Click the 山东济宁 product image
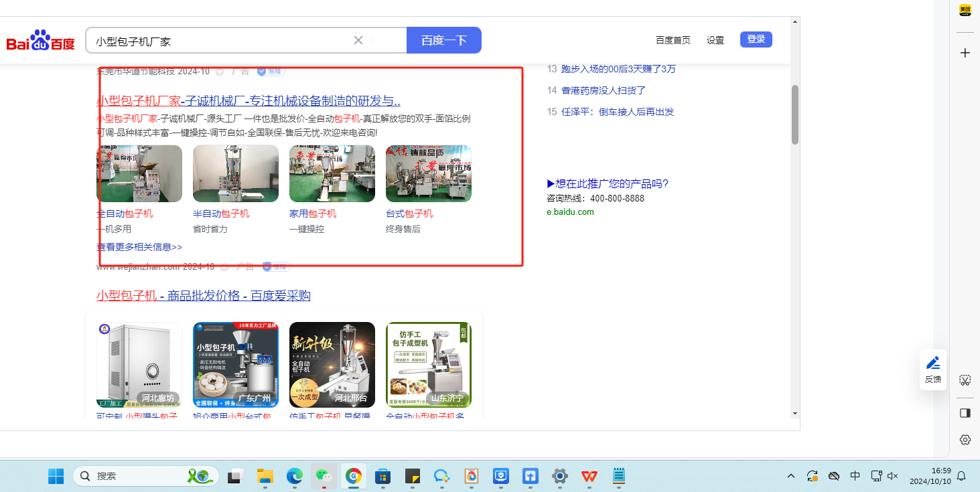This screenshot has width=980, height=492. tap(429, 365)
